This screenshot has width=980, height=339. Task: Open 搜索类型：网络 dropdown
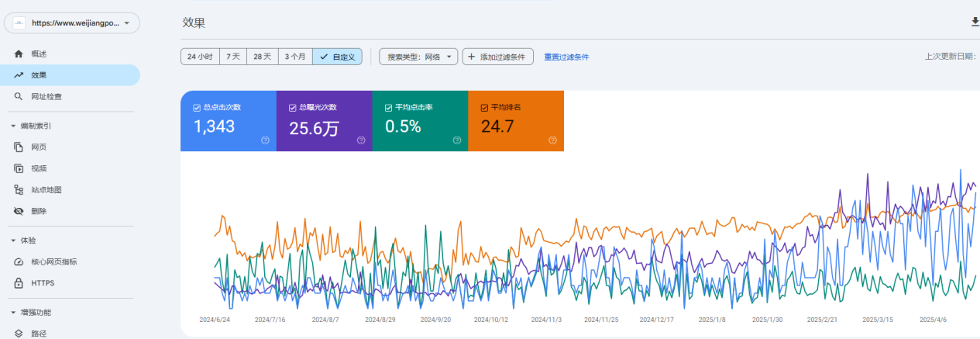[x=418, y=57]
